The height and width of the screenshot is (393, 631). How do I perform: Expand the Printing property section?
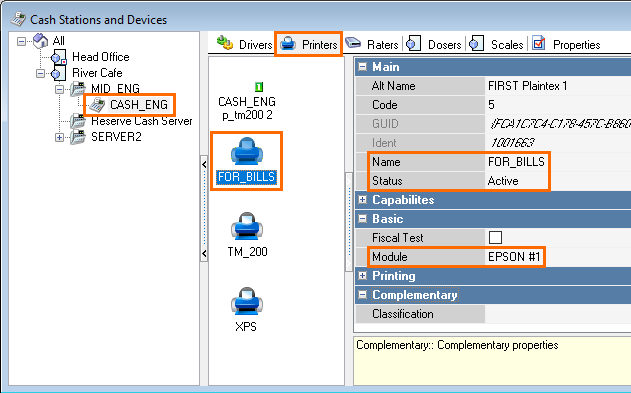(x=363, y=276)
